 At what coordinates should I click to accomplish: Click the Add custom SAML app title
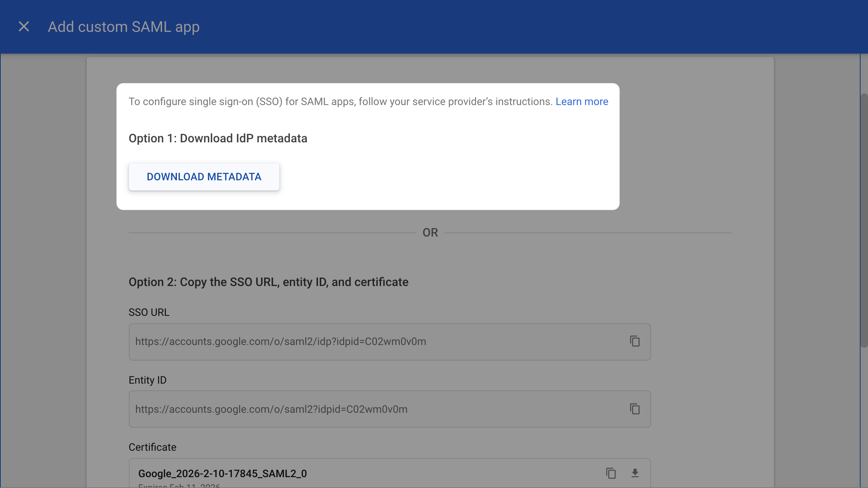(x=123, y=27)
